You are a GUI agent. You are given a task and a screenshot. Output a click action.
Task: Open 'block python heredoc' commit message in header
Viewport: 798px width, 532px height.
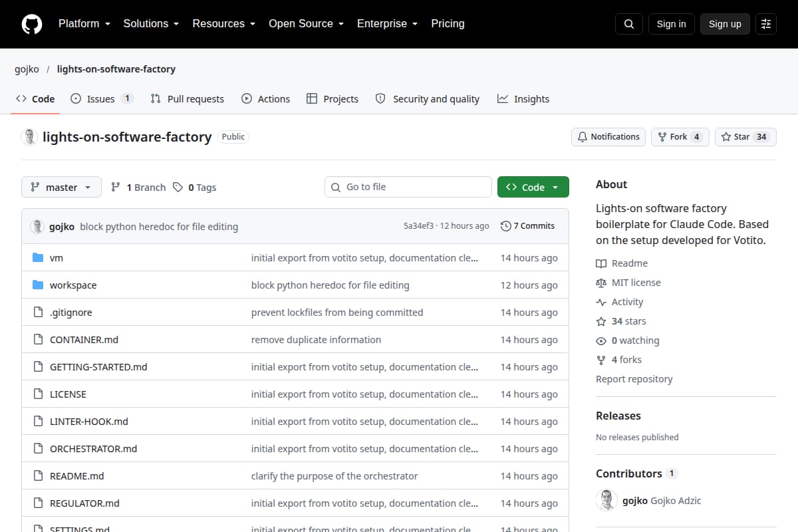[x=159, y=227]
